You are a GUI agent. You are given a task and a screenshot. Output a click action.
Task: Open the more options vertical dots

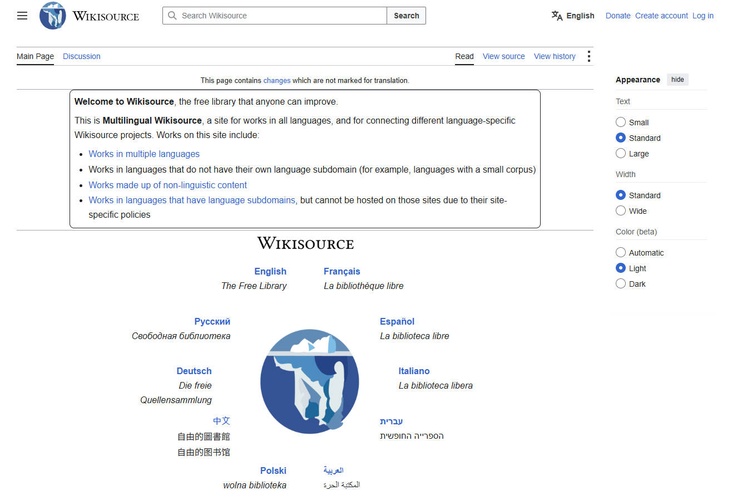click(589, 56)
